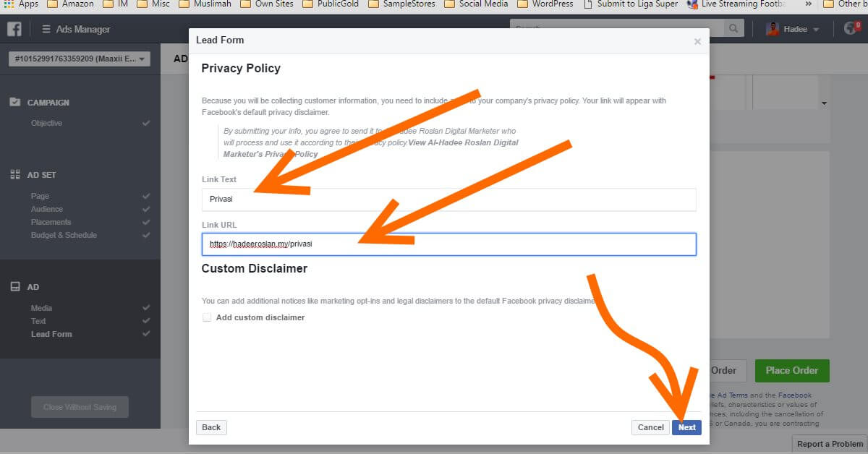The width and height of the screenshot is (868, 454).
Task: Click the Back button in the dialog
Action: (x=211, y=427)
